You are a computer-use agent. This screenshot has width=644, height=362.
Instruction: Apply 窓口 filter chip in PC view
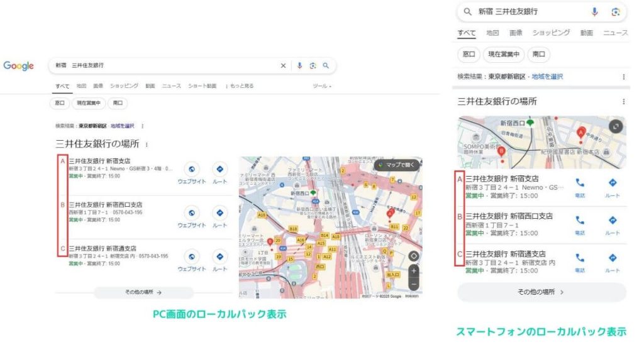(60, 103)
